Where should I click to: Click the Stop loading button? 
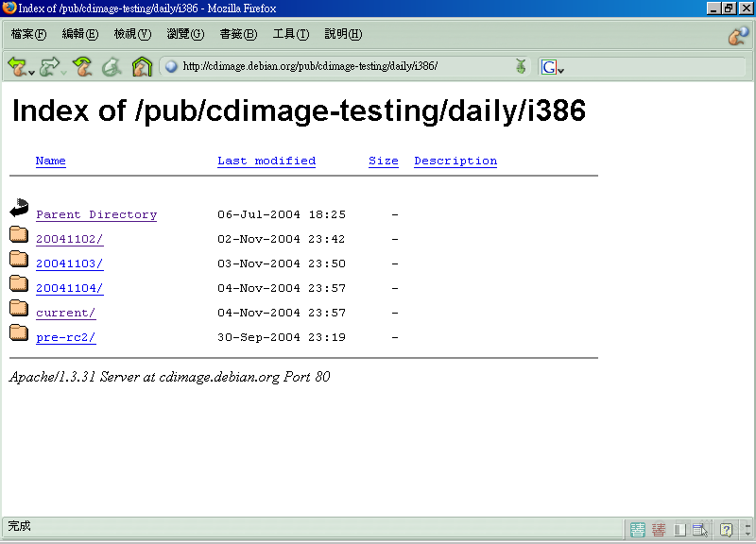coord(112,66)
